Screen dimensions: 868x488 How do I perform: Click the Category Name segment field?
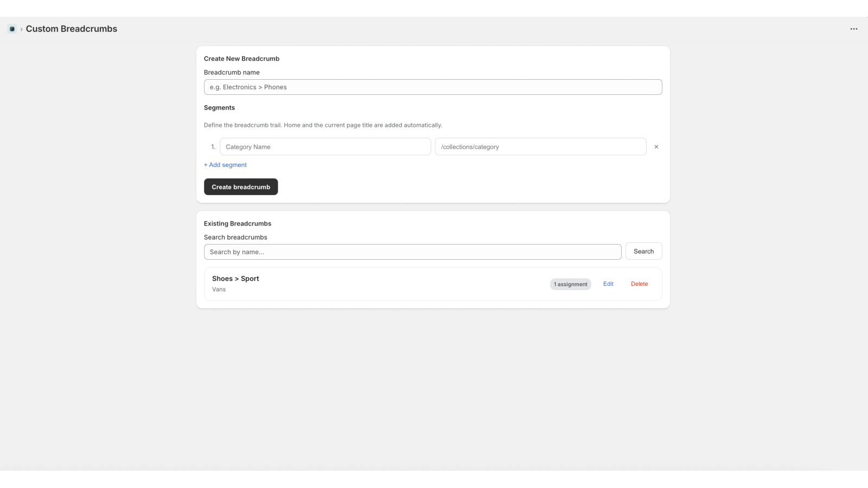click(x=325, y=147)
